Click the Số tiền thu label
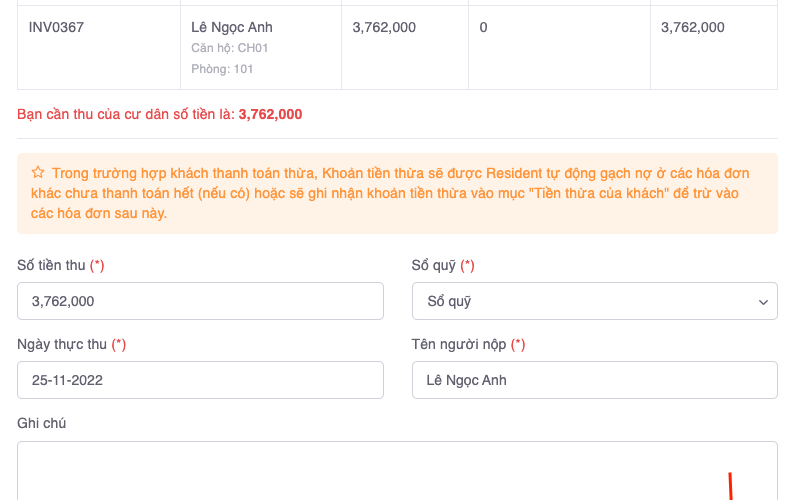The width and height of the screenshot is (794, 500). pos(52,265)
